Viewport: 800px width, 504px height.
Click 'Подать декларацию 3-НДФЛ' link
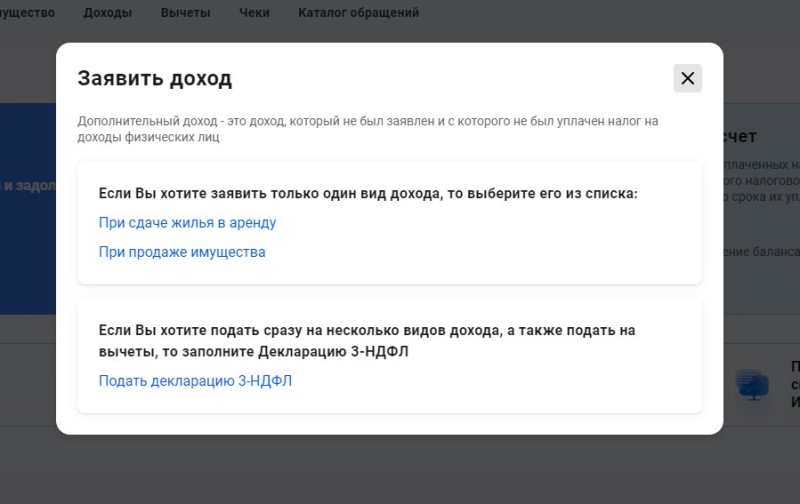[x=195, y=381]
